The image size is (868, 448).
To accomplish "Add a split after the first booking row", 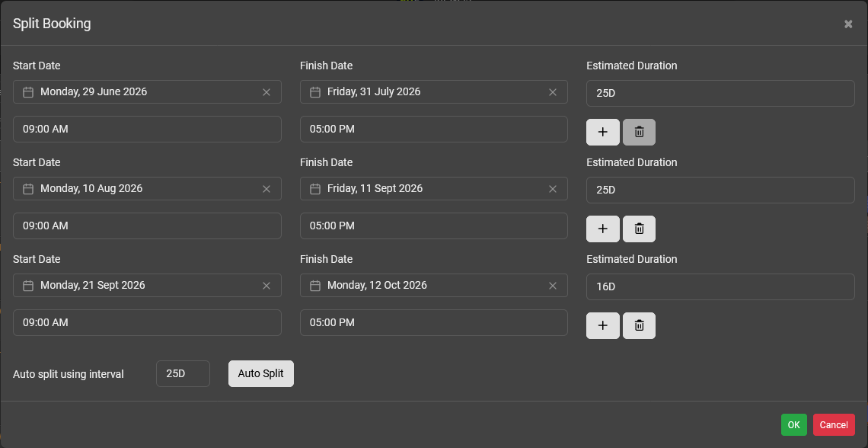I will (602, 132).
